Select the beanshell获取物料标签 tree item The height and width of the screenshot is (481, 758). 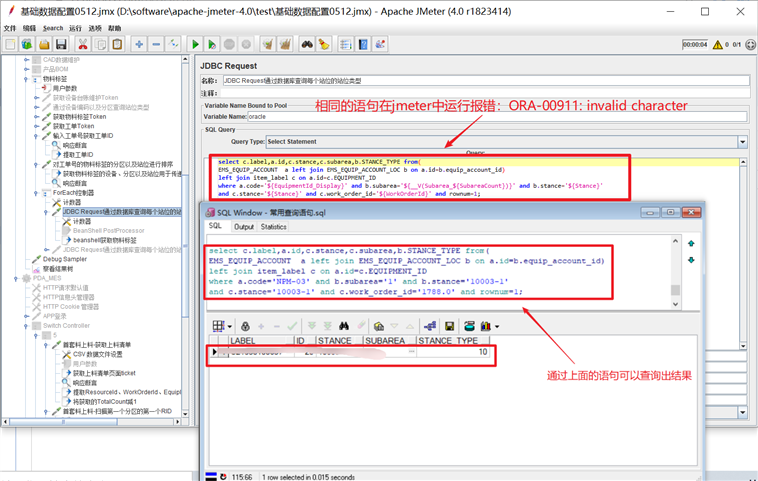pos(105,240)
